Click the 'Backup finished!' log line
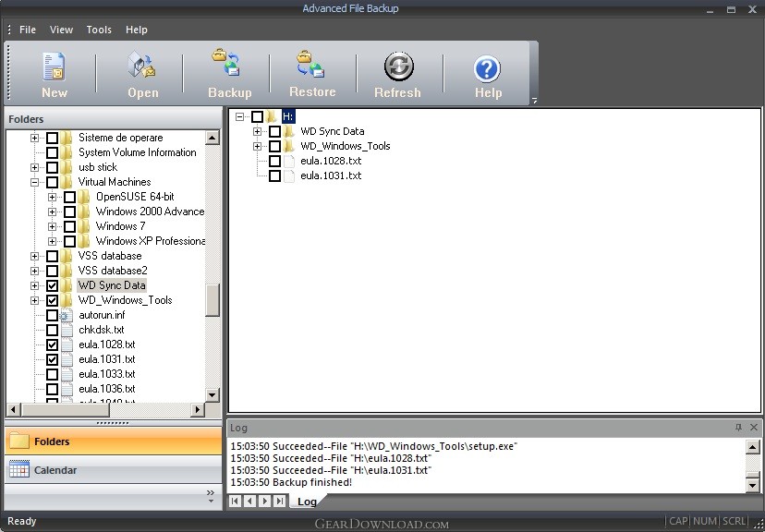Viewport: 765px width, 532px height. pos(291,483)
